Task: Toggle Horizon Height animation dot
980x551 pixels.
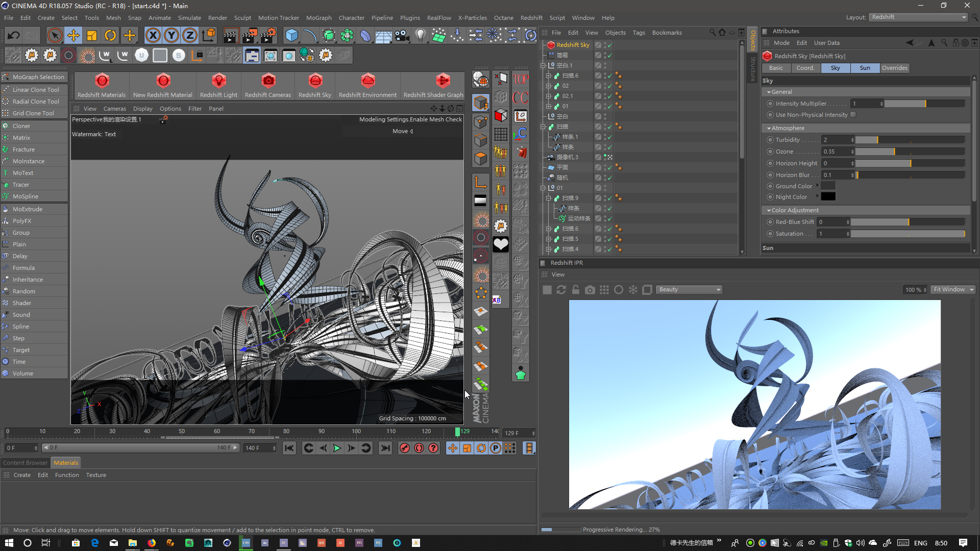Action: 770,163
